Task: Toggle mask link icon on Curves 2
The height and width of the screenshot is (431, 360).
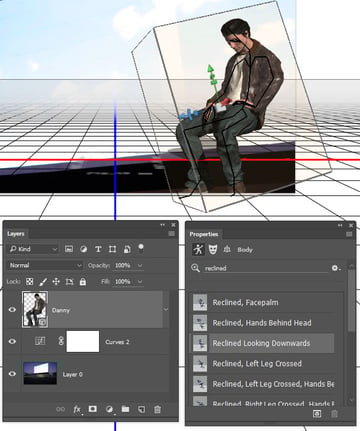Action: point(61,341)
